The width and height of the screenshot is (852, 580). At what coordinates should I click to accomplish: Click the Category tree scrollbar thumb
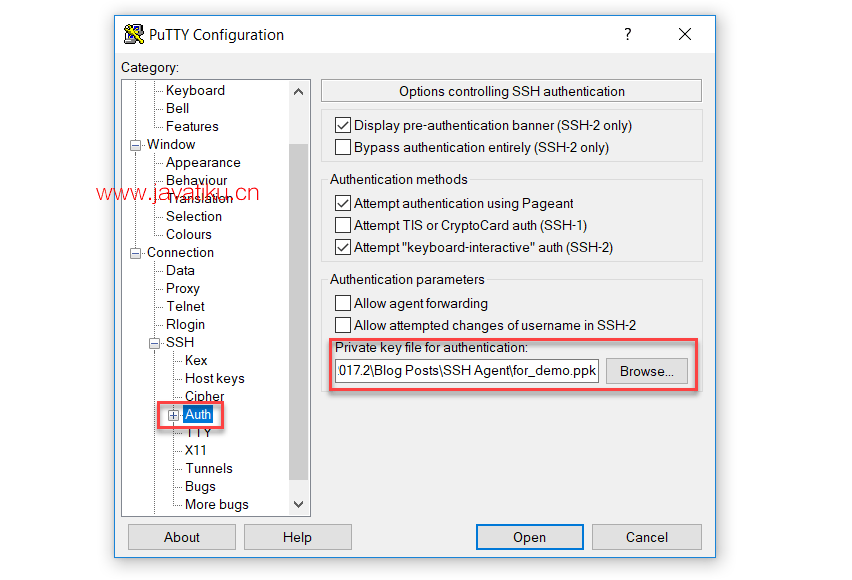tap(298, 311)
